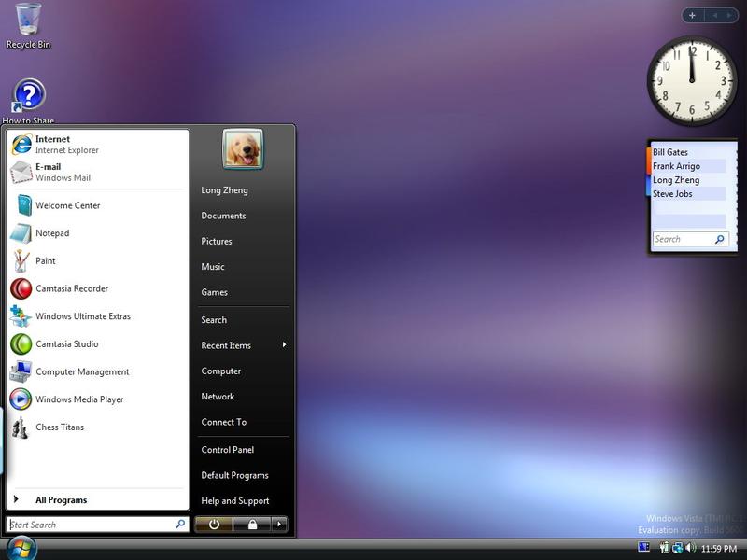Start Chess Titans game
747x560 pixels.
[98, 427]
